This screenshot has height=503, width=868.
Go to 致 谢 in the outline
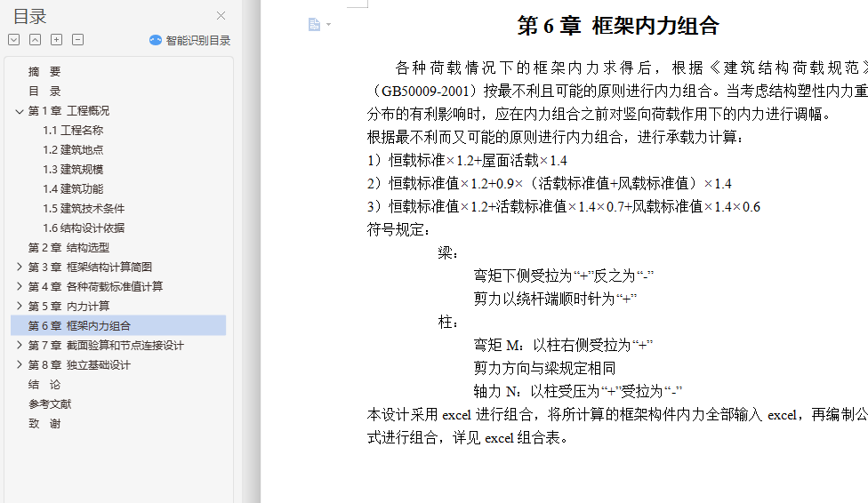[x=44, y=423]
